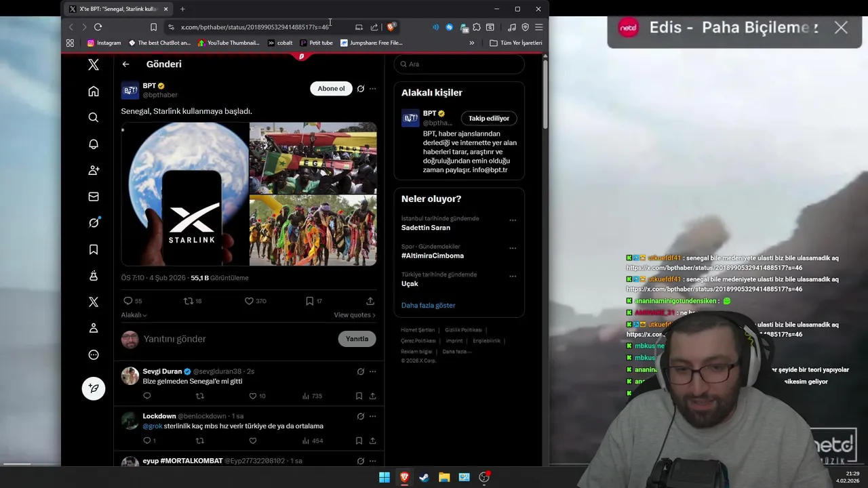Open BPT post three-dot menu

(x=372, y=89)
